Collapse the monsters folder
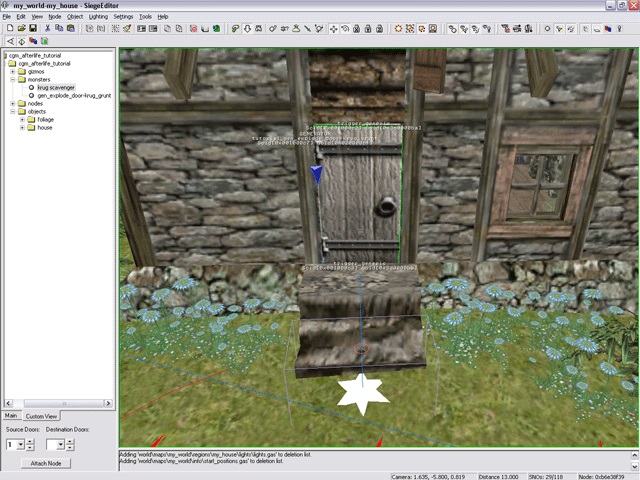Image resolution: width=640 pixels, height=480 pixels. coord(13,80)
